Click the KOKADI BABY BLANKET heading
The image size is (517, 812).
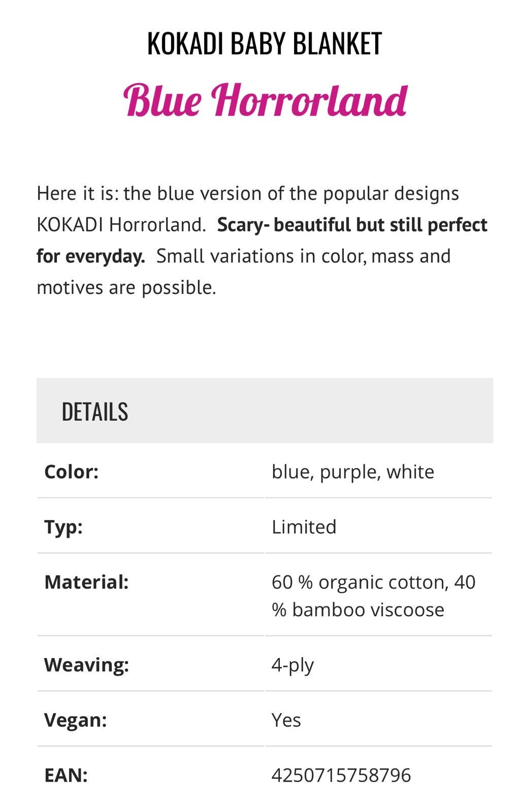(x=264, y=44)
